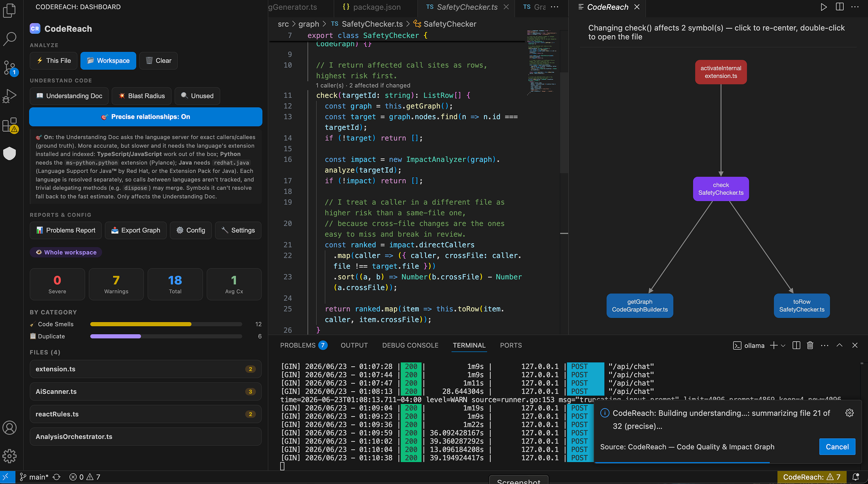The height and width of the screenshot is (484, 868).
Task: Open CodeReach Settings button
Action: tap(238, 230)
